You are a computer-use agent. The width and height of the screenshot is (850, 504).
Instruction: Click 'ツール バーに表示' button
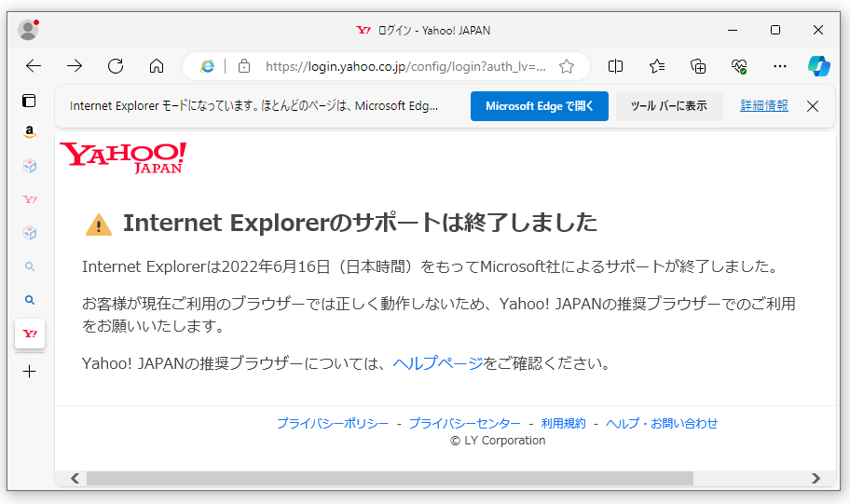pos(669,106)
